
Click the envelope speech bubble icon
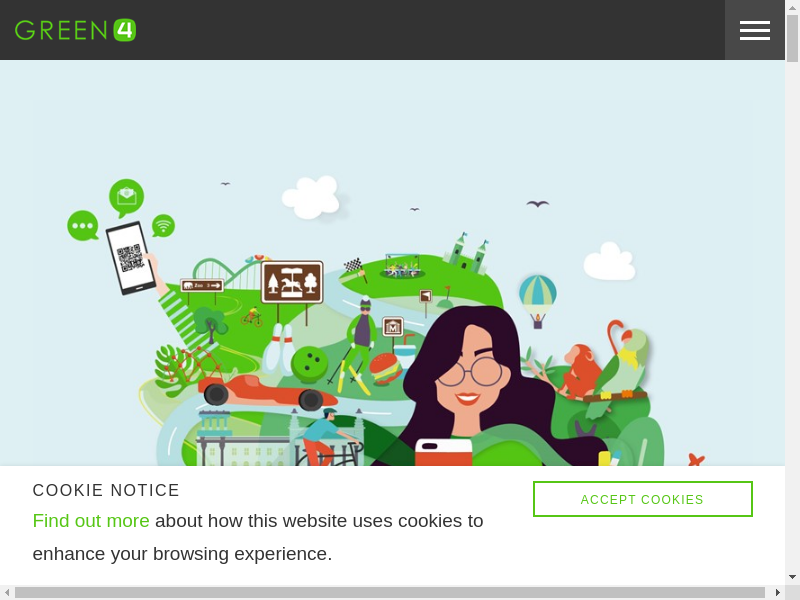127,197
